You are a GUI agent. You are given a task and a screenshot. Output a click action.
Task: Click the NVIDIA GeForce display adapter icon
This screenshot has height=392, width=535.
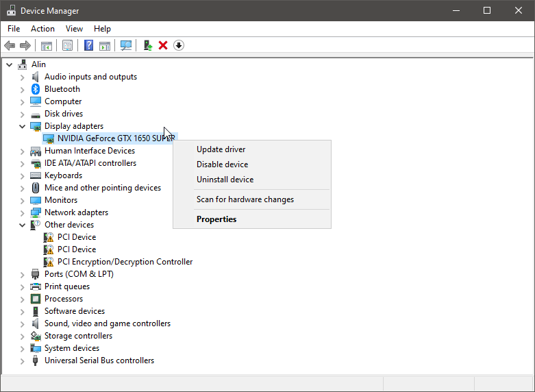click(49, 138)
